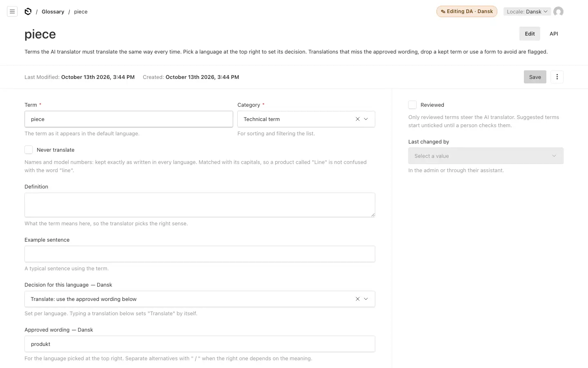This screenshot has height=368, width=588.
Task: Switch to the Edit tab
Action: click(530, 34)
